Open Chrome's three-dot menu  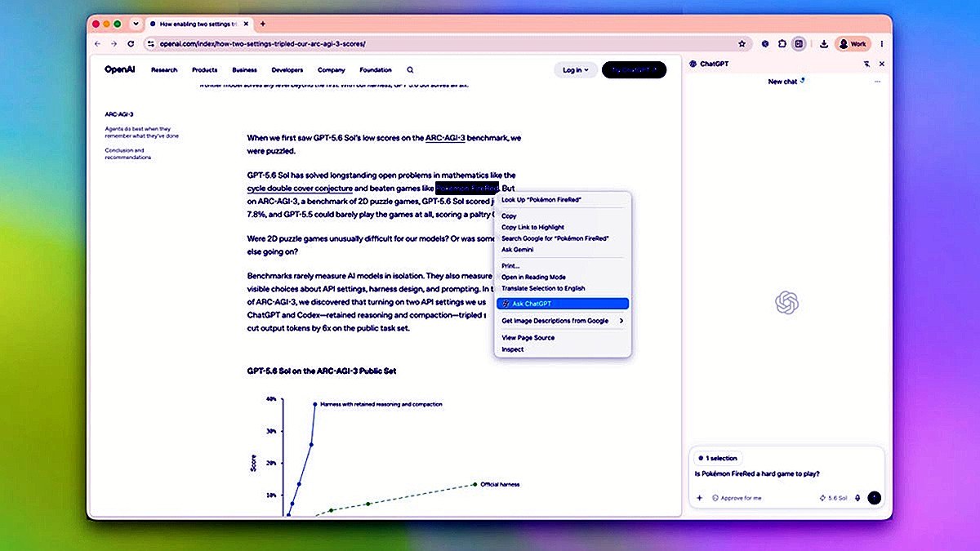[x=882, y=43]
